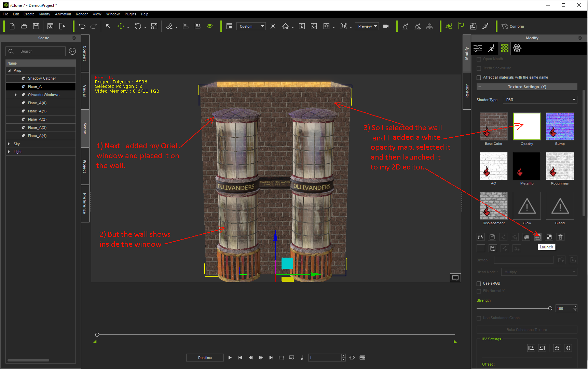Toggle Affect all materials with same name

[479, 78]
